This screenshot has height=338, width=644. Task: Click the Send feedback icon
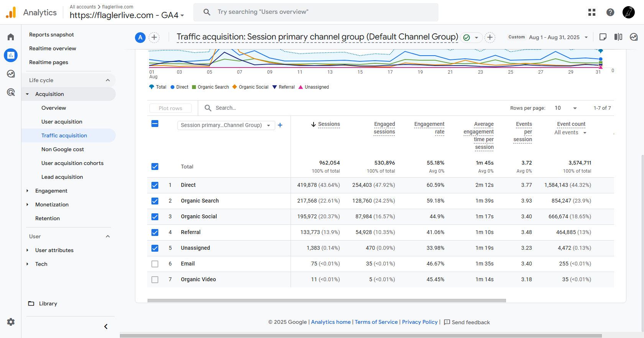pyautogui.click(x=447, y=322)
